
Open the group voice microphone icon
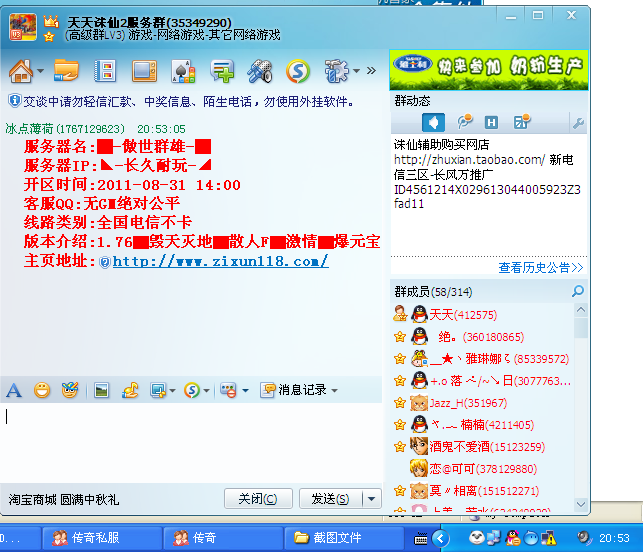(x=260, y=71)
